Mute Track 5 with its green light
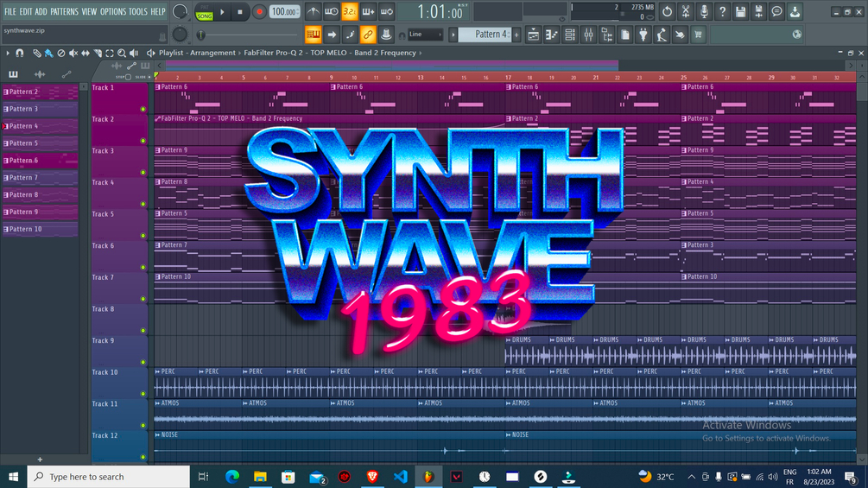868x488 pixels. [x=143, y=236]
